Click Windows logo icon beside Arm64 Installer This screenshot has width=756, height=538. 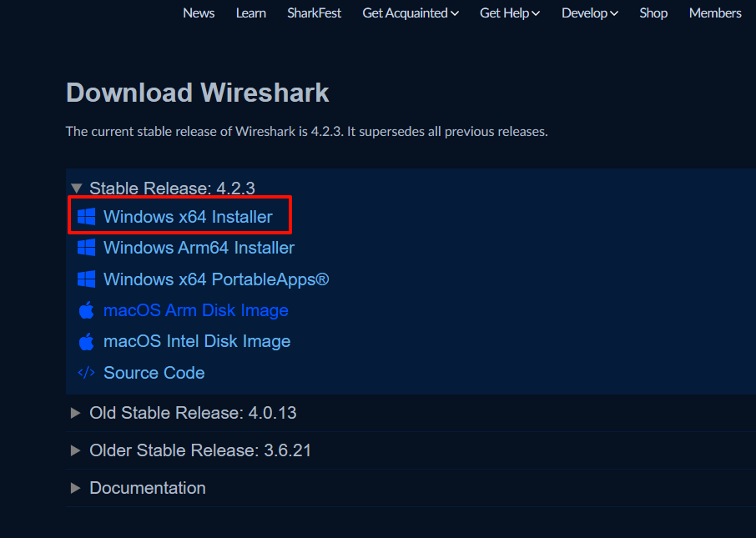coord(86,248)
